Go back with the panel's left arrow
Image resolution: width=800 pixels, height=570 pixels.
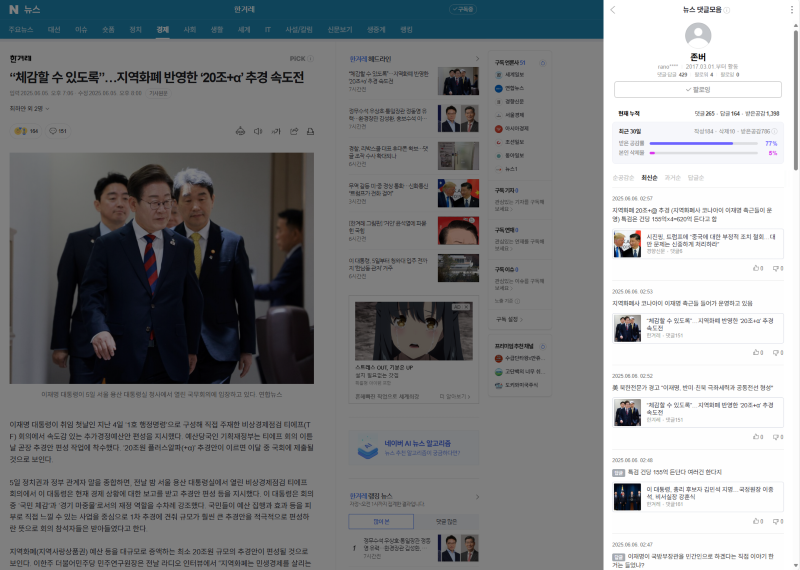tap(613, 10)
